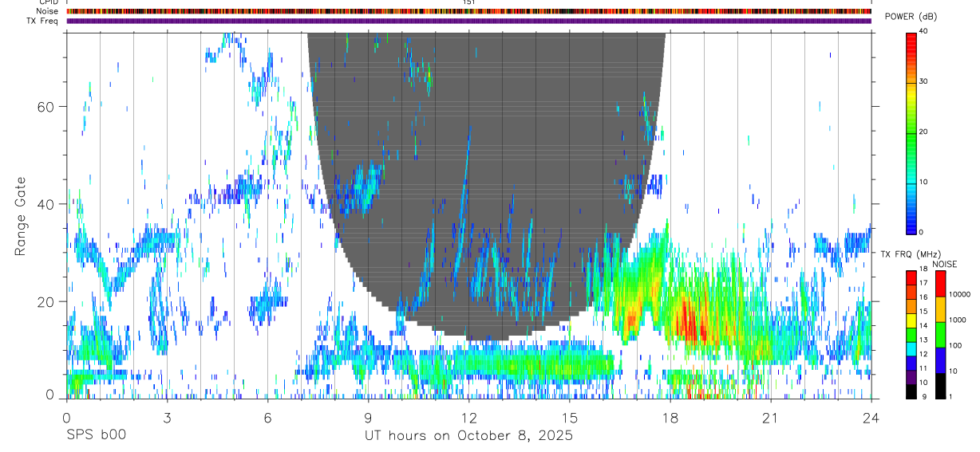Click the red top of POWER colorbar
Viewport: 980px width, 452px height.
[x=911, y=45]
